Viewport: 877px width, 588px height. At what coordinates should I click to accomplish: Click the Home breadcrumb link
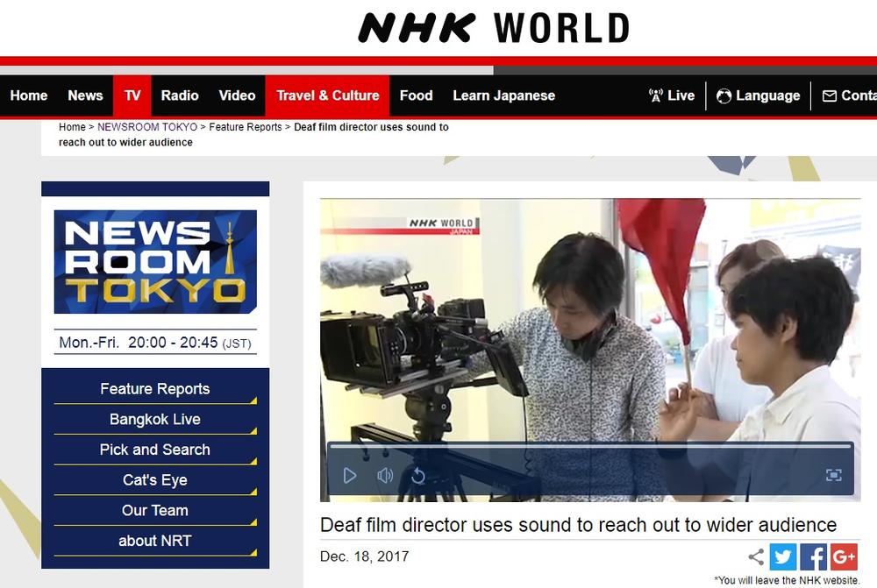click(72, 127)
